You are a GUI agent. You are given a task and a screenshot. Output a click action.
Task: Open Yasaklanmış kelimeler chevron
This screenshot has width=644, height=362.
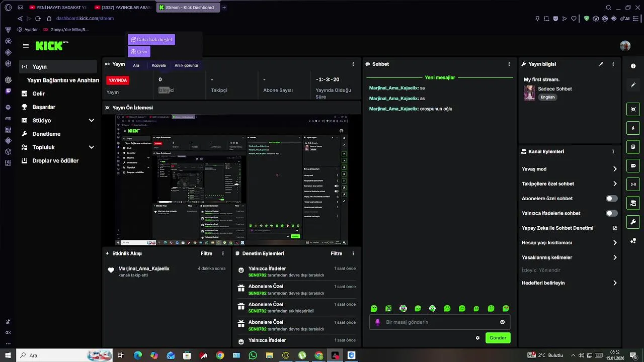coord(614,257)
